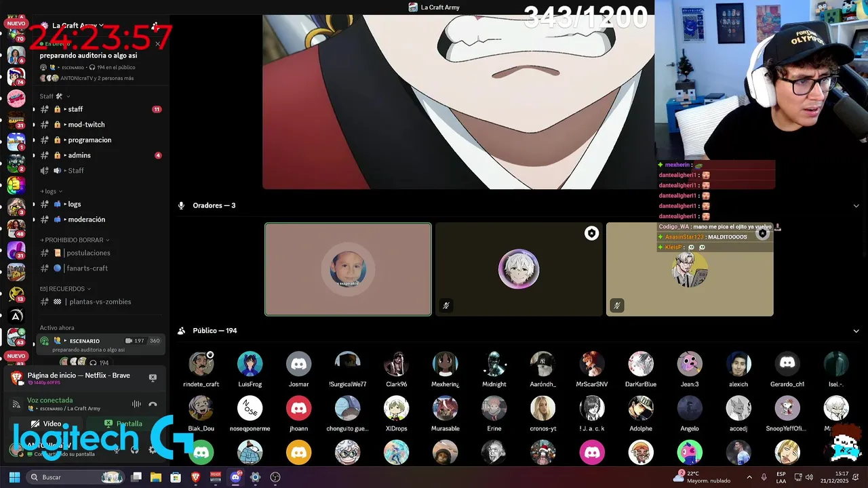Open voice connection signal details icon

point(16,404)
